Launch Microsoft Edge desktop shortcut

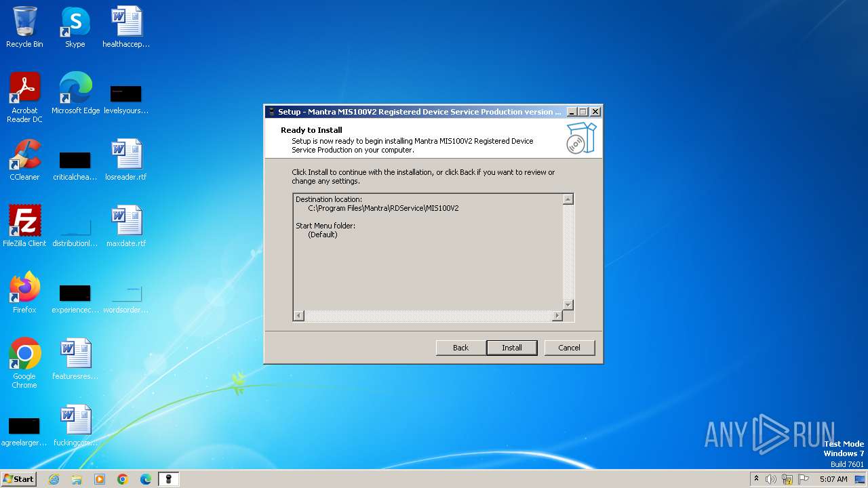(x=75, y=94)
